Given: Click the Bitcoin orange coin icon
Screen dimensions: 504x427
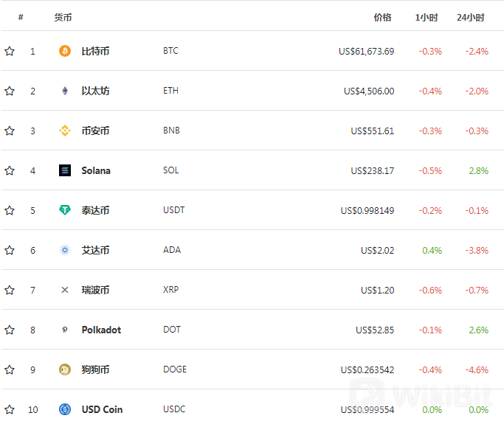Looking at the screenshot, I should click(x=65, y=51).
